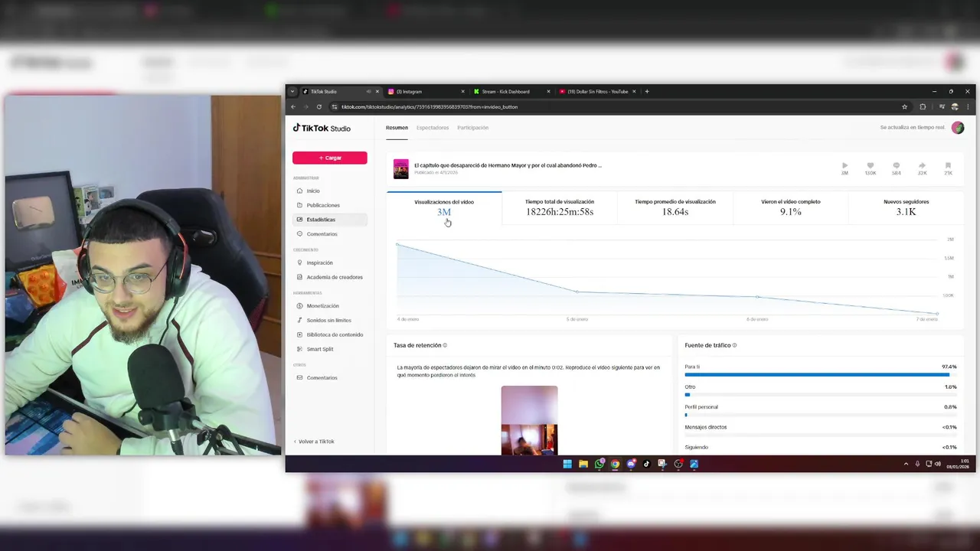Open Discord from the taskbar
This screenshot has width=980, height=551.
tap(631, 464)
